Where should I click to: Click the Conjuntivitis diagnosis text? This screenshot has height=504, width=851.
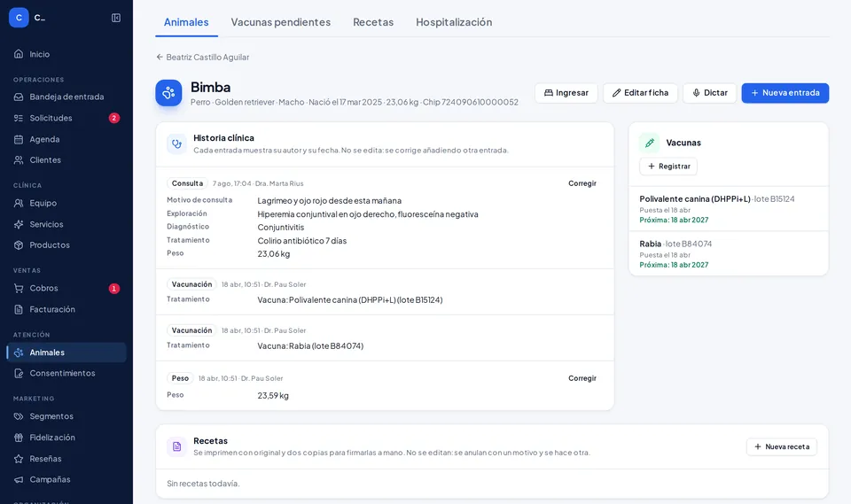point(281,228)
